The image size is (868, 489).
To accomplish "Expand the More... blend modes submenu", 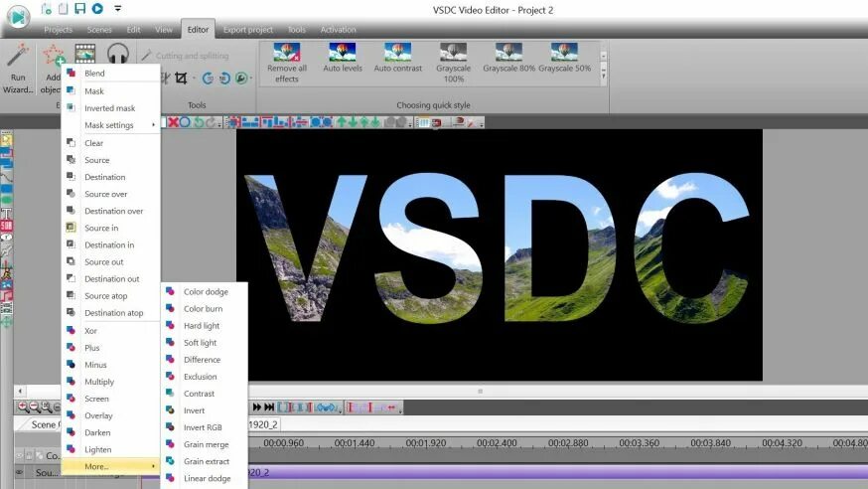I will (x=110, y=466).
